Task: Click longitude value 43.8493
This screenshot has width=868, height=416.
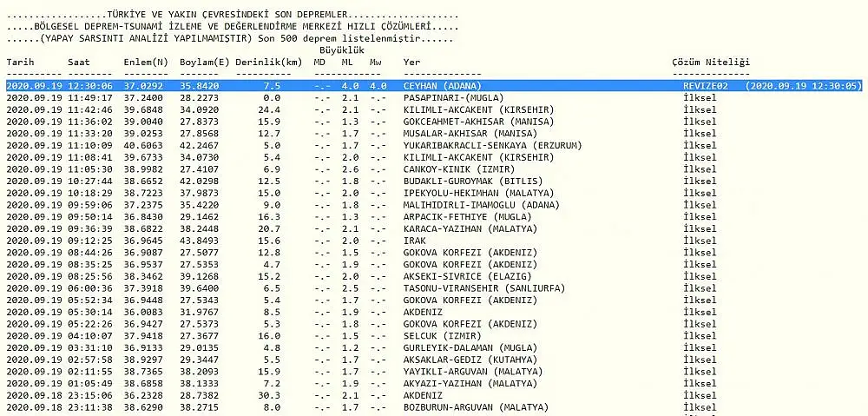Action: click(200, 241)
